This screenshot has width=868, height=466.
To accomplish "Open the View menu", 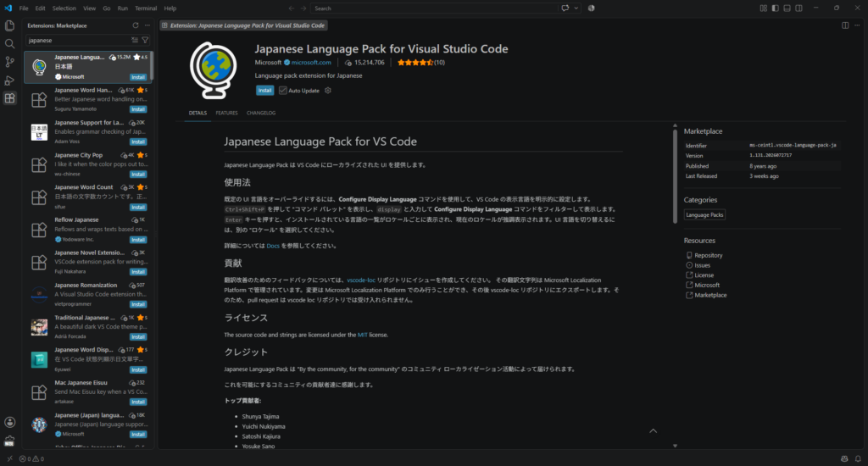I will tap(90, 8).
